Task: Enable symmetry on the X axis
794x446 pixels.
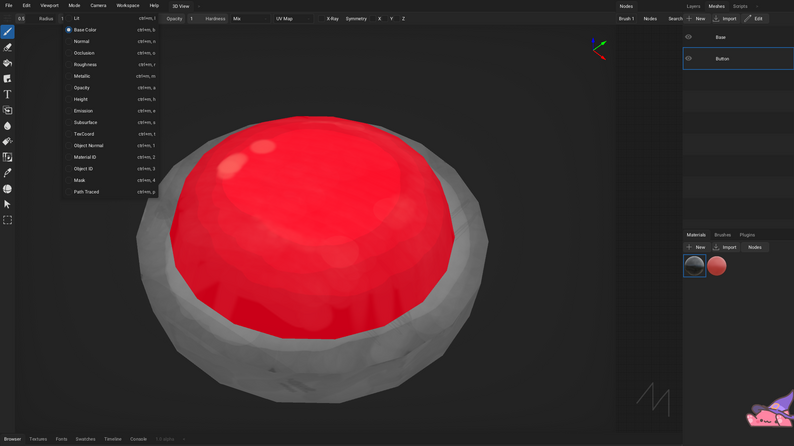Action: coord(373,19)
